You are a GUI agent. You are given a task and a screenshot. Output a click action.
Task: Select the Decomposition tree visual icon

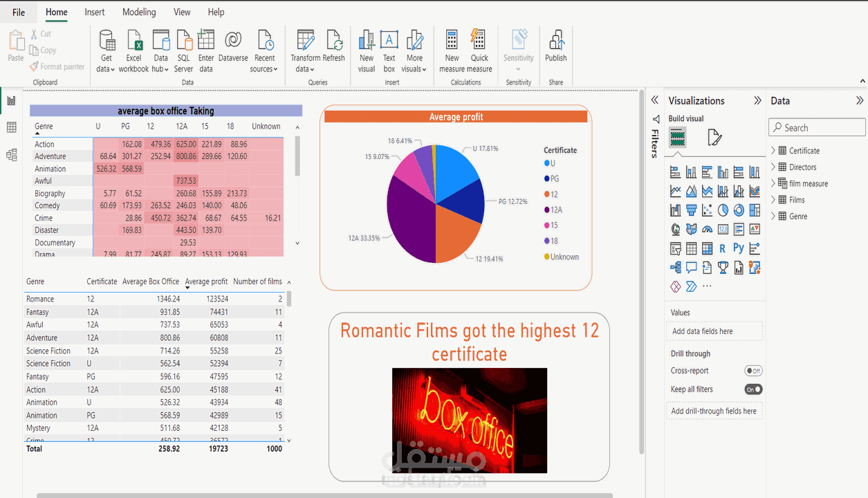click(x=675, y=267)
